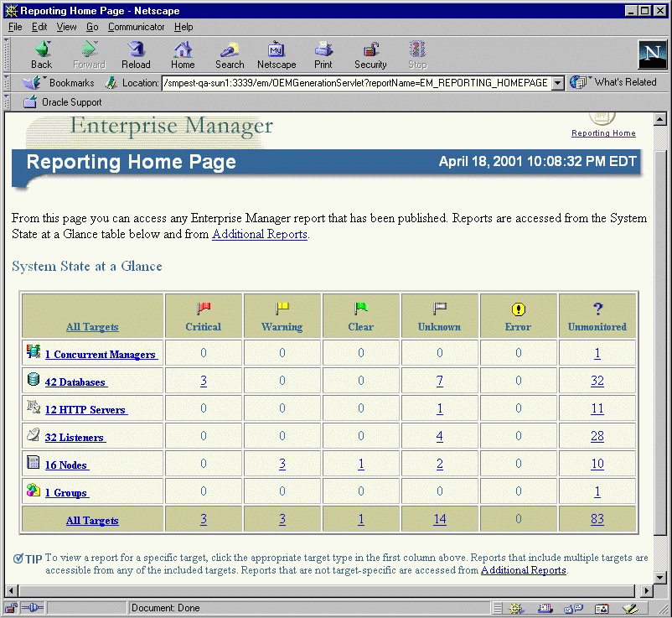The image size is (672, 618).
Task: Go back using the Back arrow icon
Action: click(x=41, y=50)
